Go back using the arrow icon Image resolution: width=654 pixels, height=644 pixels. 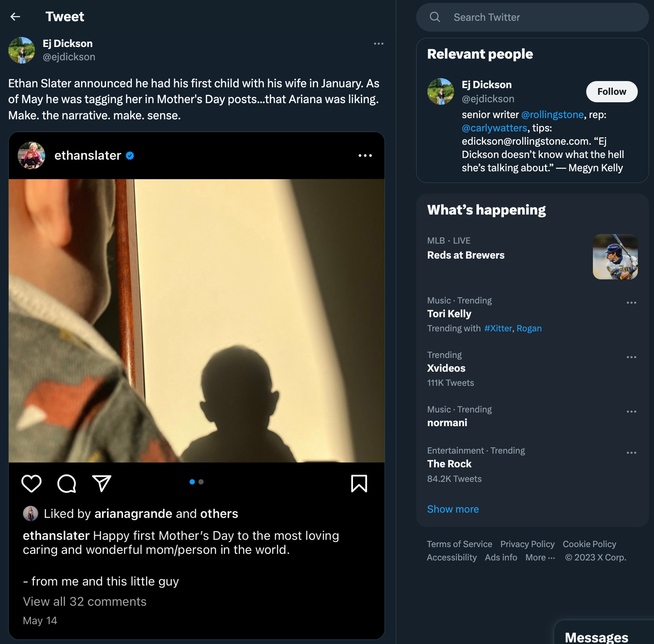tap(15, 17)
